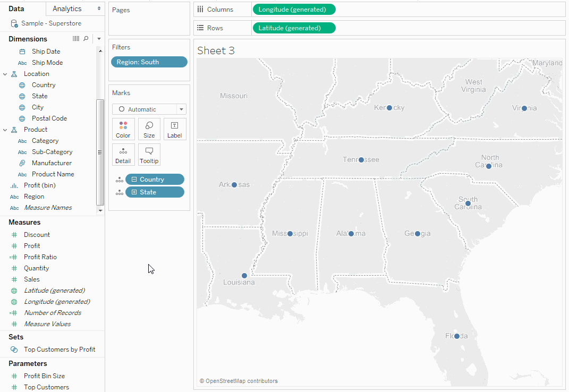Click the Longitude (generated) pill on Columns
Viewport: 569px width, 392px height.
point(294,10)
